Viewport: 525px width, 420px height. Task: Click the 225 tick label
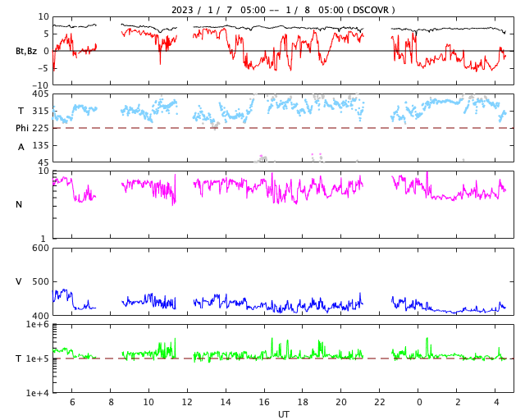(x=40, y=128)
